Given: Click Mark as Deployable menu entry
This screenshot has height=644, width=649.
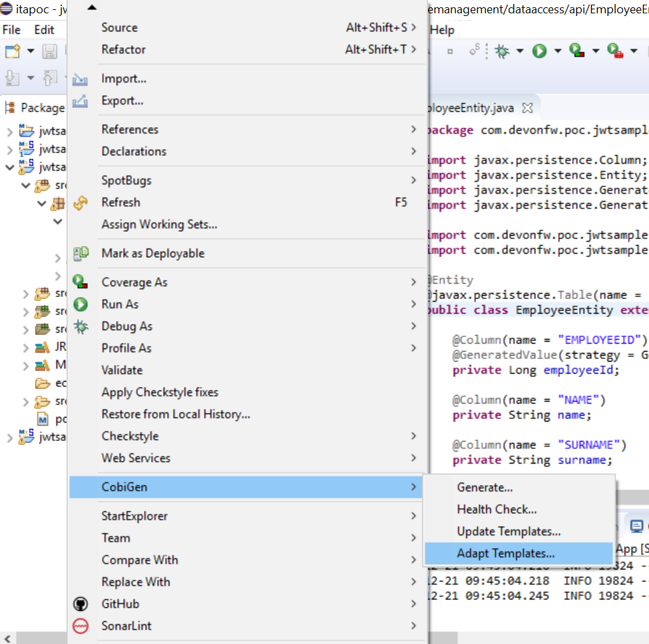Looking at the screenshot, I should (152, 253).
